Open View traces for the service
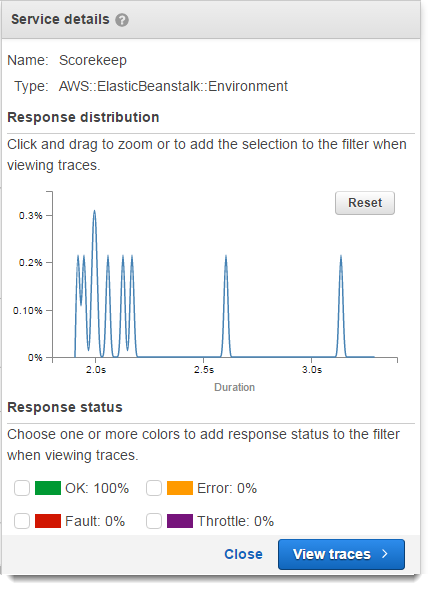 pos(341,554)
